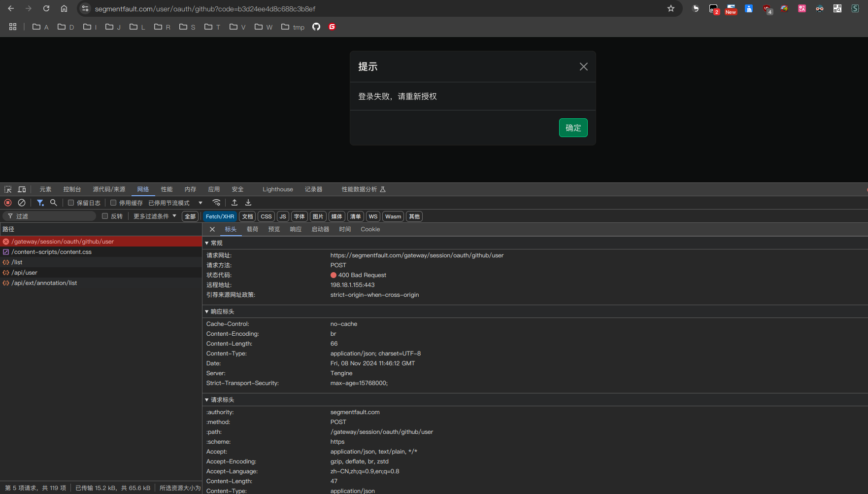Filter requests by JS type
Viewport: 868px width, 494px height.
tap(283, 216)
